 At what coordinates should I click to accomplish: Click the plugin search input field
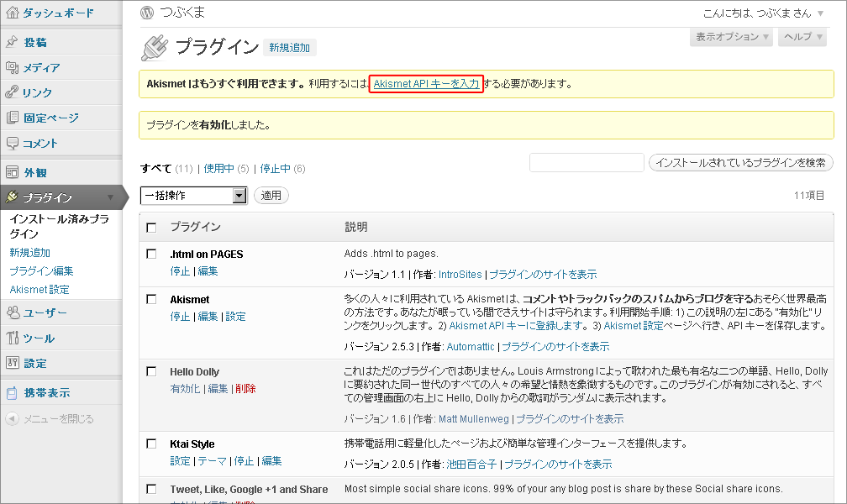pos(587,163)
